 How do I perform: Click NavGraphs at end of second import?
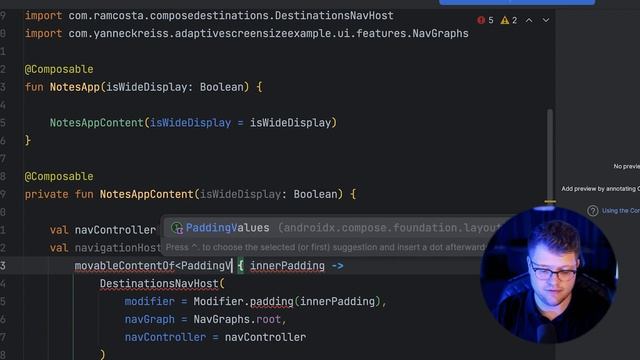tap(440, 33)
